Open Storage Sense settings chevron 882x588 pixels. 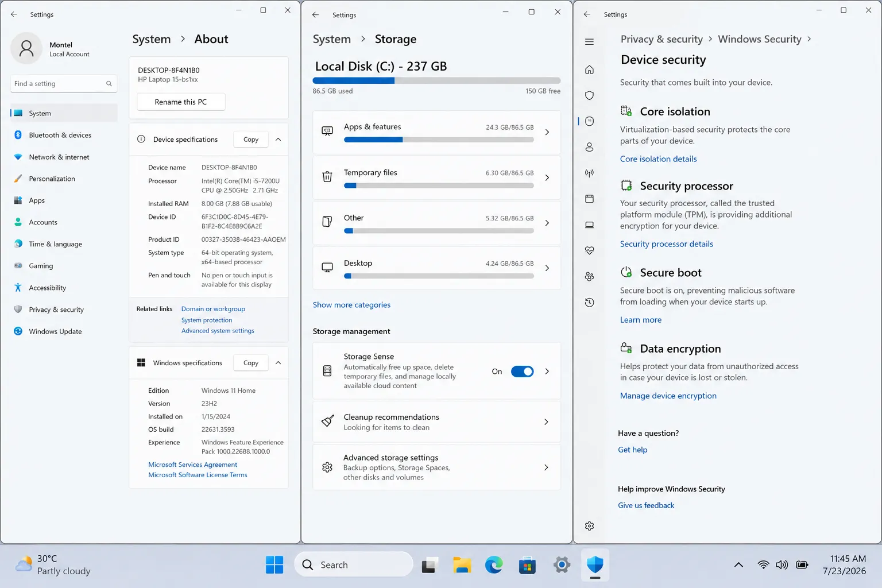point(547,372)
